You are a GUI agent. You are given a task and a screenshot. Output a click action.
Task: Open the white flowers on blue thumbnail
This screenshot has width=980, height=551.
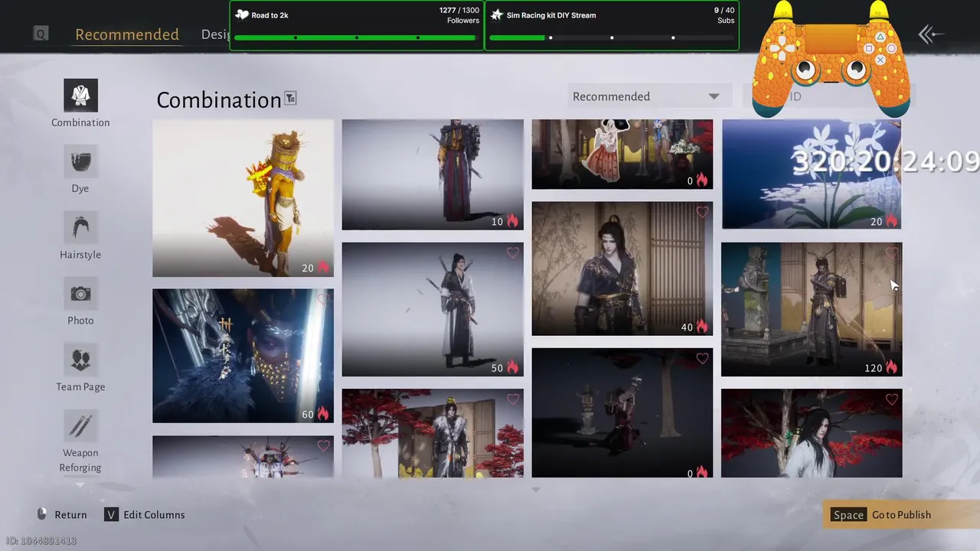click(812, 174)
